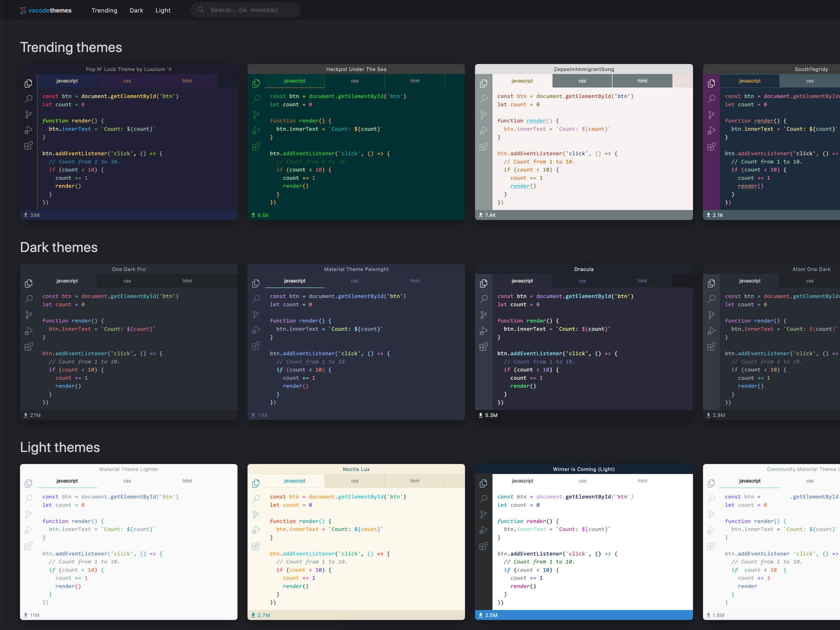Click explorer icon in One Dark Pro preview
Viewport: 840px width, 630px height.
(29, 283)
